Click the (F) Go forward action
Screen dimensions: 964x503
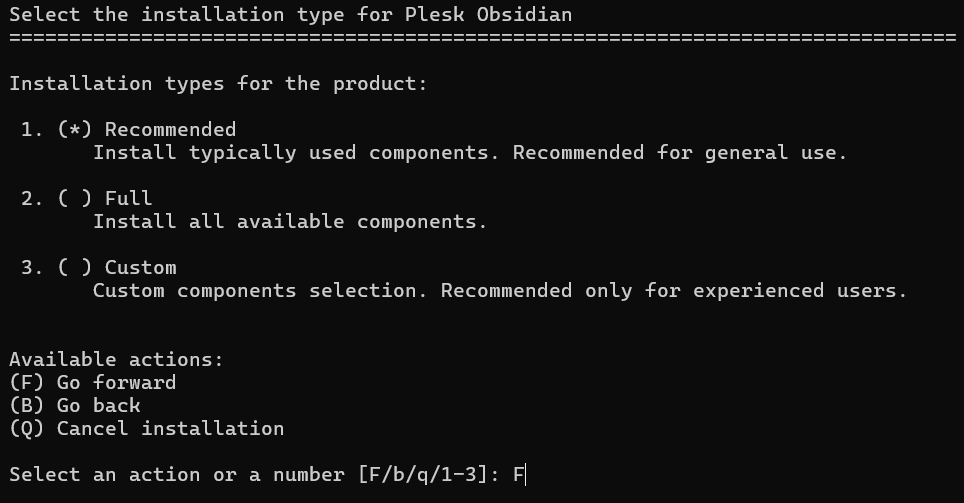(x=93, y=382)
